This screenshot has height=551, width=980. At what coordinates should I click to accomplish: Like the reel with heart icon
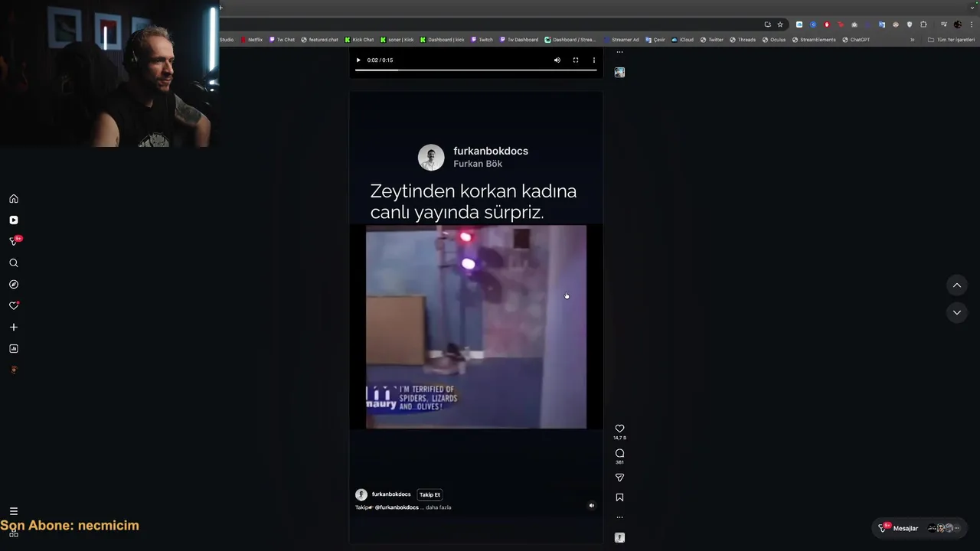pos(619,429)
